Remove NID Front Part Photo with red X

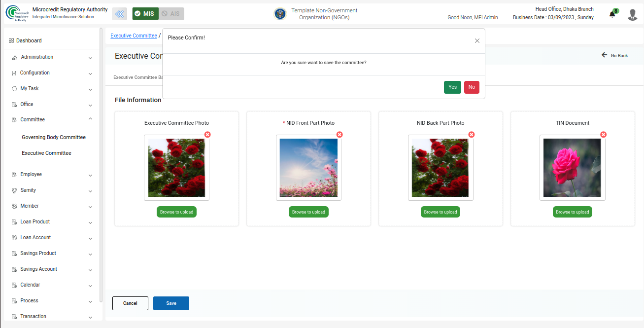(339, 135)
